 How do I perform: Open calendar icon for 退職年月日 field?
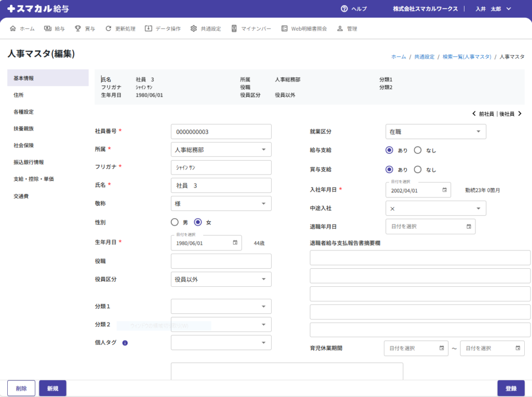pyautogui.click(x=469, y=227)
